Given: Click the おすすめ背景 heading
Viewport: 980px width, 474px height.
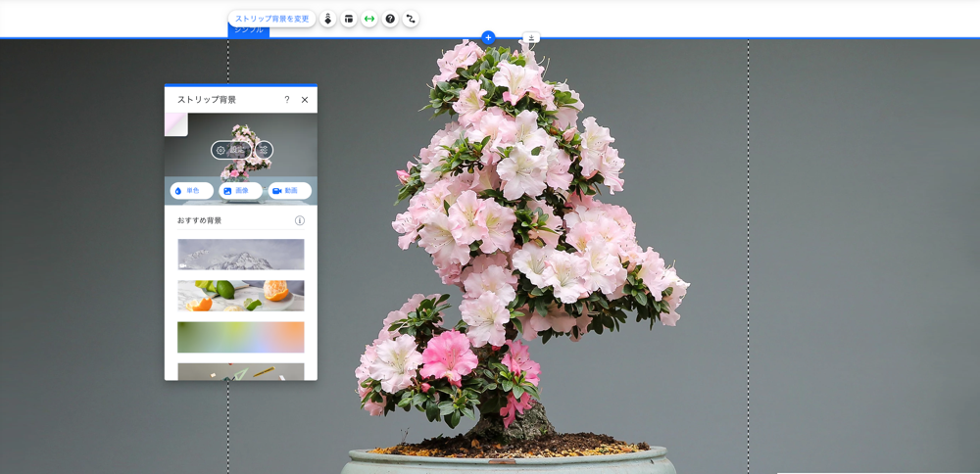Looking at the screenshot, I should pyautogui.click(x=199, y=220).
